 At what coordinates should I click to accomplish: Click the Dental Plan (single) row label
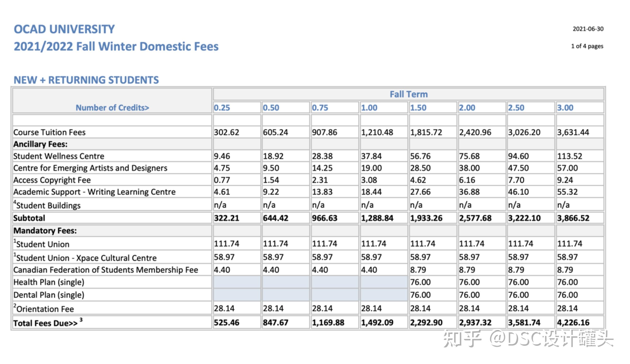(49, 295)
